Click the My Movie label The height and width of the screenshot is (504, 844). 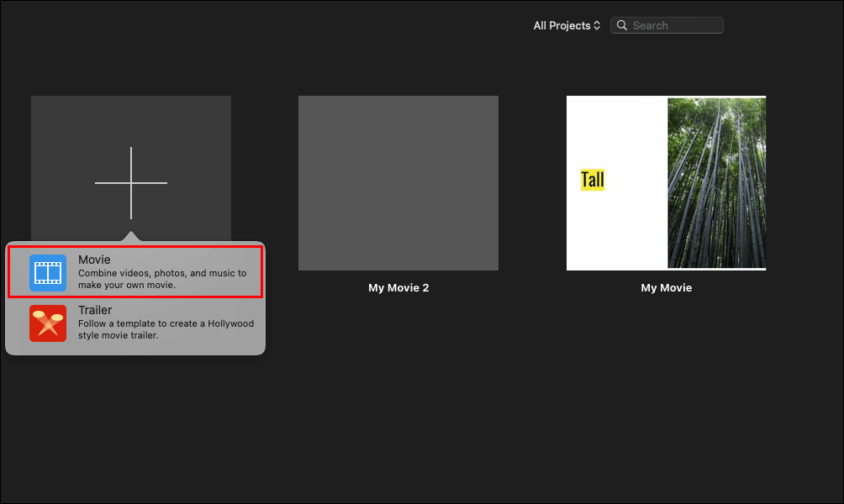[666, 287]
